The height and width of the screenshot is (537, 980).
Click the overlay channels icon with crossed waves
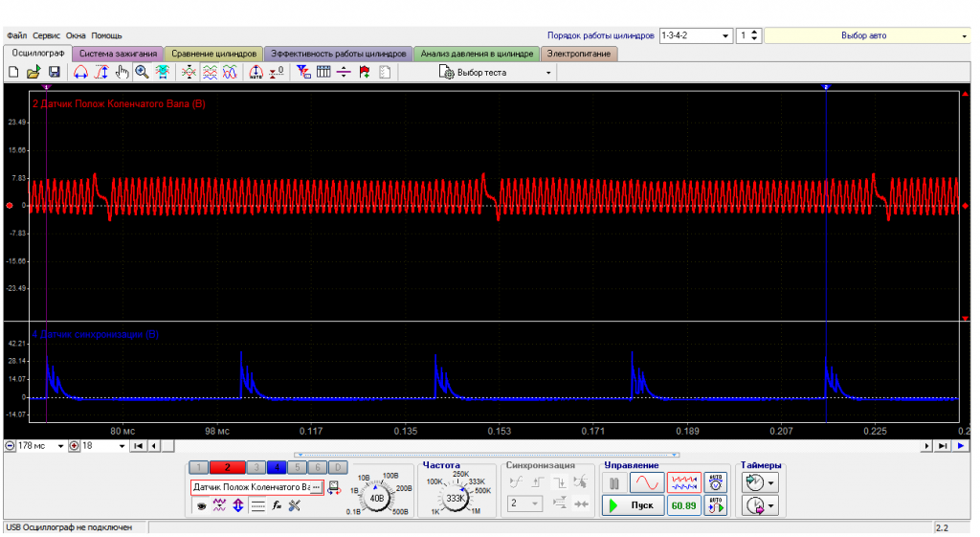189,73
